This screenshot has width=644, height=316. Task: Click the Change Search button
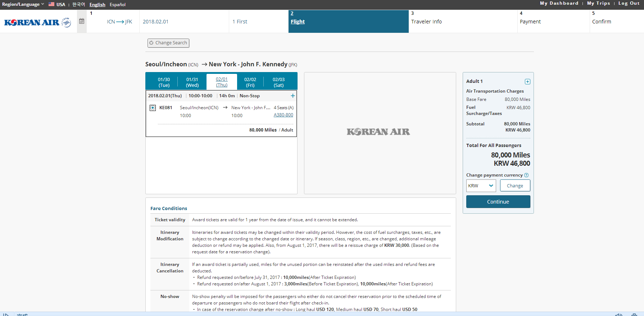coord(168,43)
